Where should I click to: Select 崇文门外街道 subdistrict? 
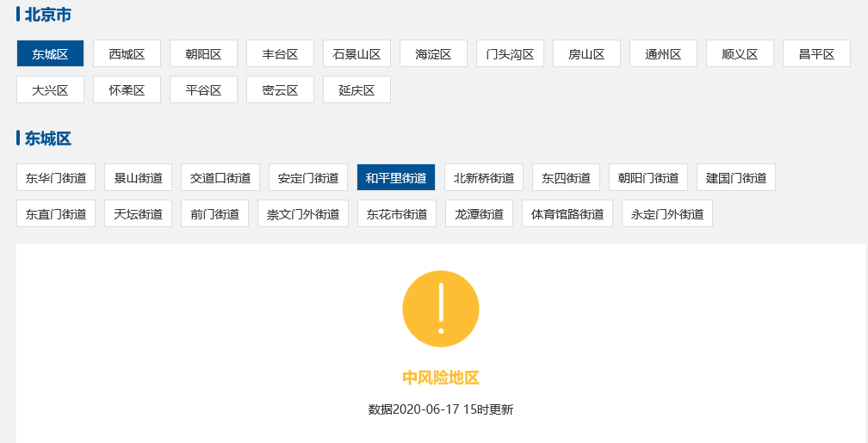[x=303, y=213]
